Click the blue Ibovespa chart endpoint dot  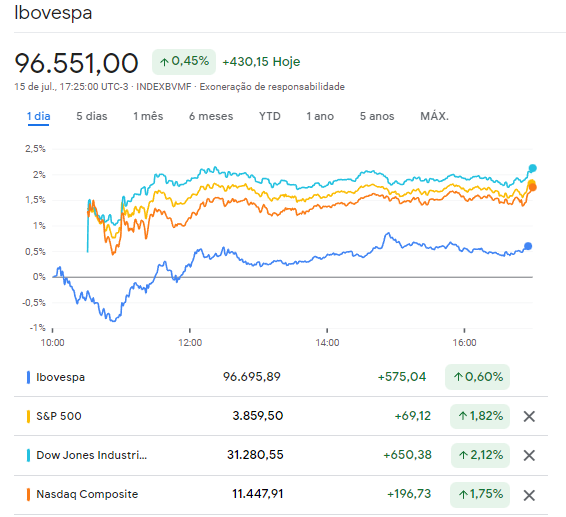point(528,246)
